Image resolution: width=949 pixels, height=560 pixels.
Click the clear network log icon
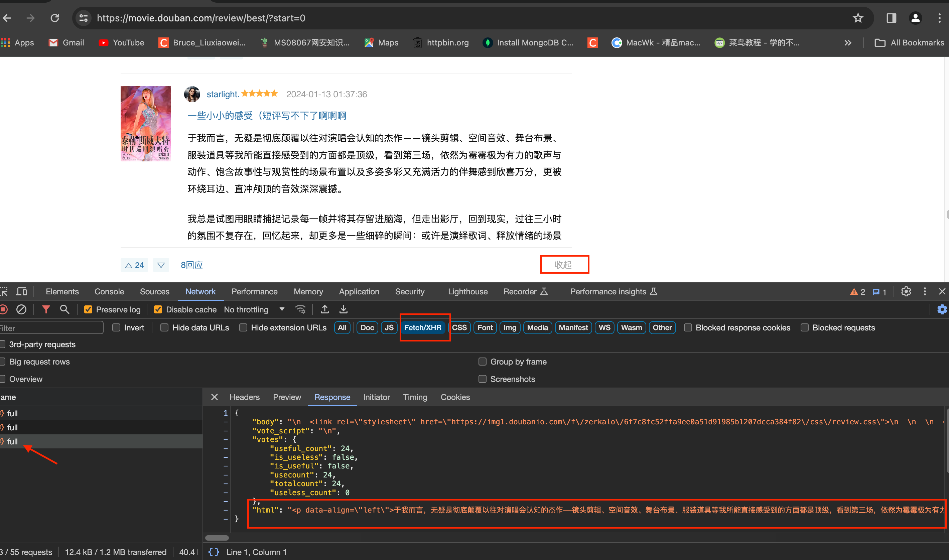[x=22, y=309]
